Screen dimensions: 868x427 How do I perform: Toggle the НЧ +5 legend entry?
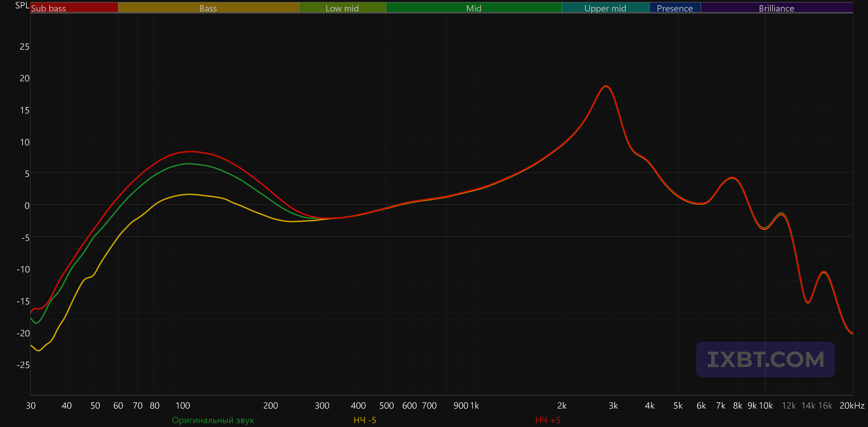(x=548, y=420)
